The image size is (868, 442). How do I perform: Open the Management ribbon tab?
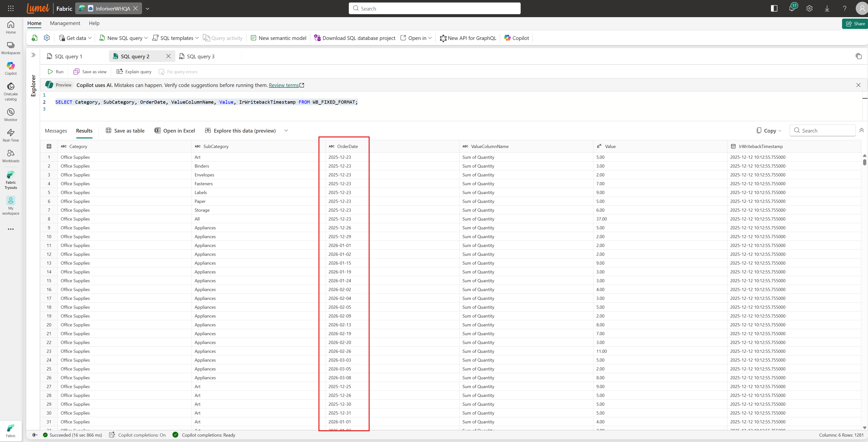pyautogui.click(x=65, y=23)
